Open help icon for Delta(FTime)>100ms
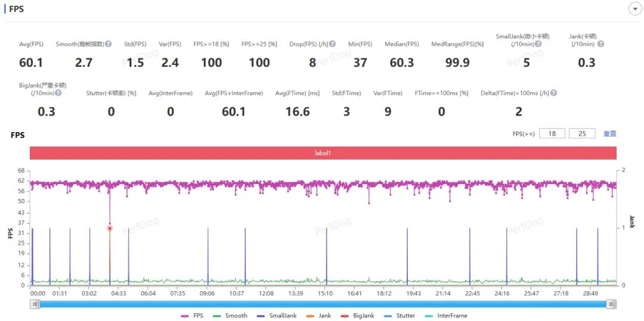644x321 pixels. (x=553, y=93)
